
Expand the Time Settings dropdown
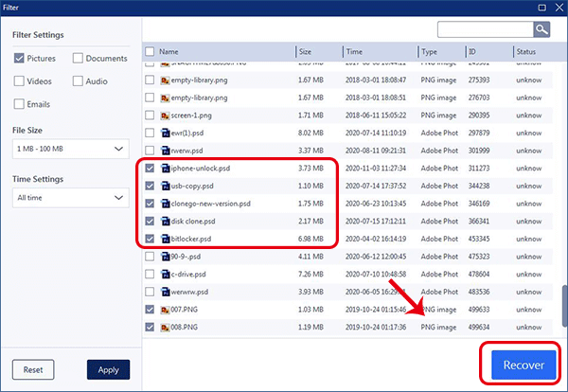tap(71, 198)
